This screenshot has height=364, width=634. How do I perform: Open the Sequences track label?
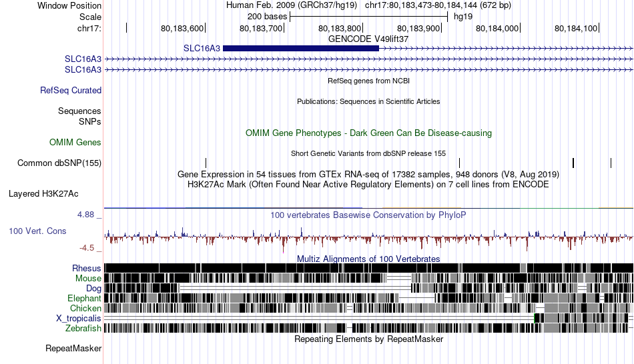coord(79,111)
